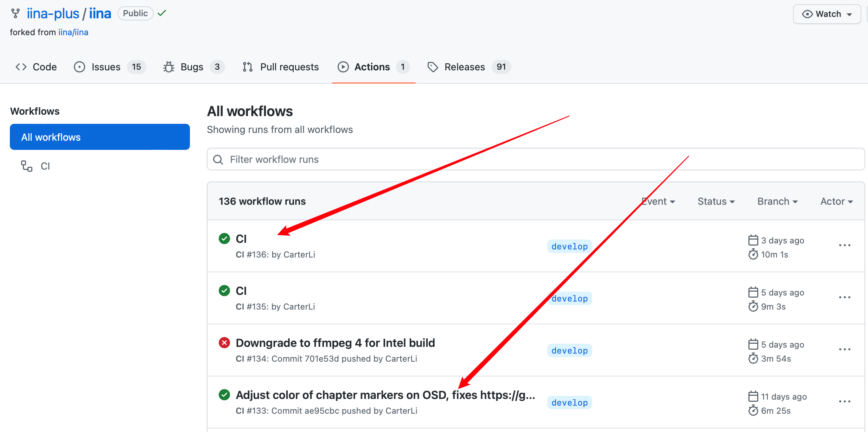This screenshot has height=432, width=868.
Task: Click the green commit status checkmark
Action: [x=162, y=13]
